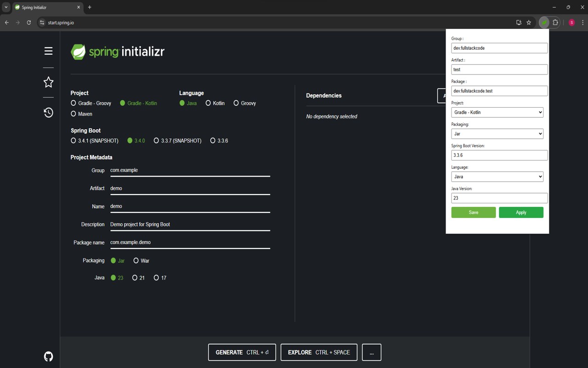The width and height of the screenshot is (588, 368).
Task: Select Groovy language
Action: point(244,103)
